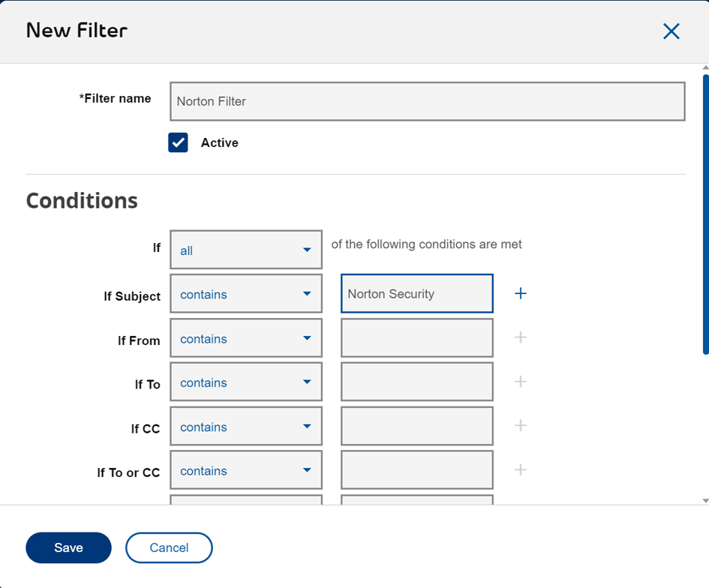The height and width of the screenshot is (588, 709).
Task: Click the scroll down arrow on scrollbar
Action: pos(705,500)
